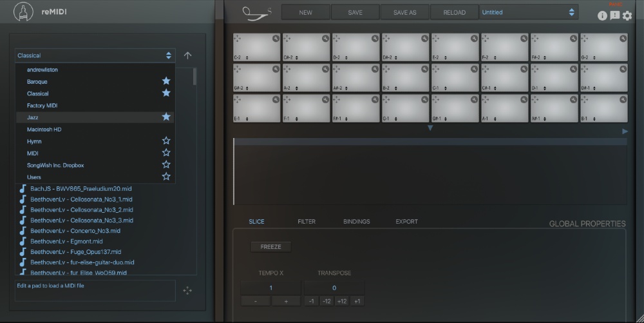Click the edit wrench on the G-2 pad
The image size is (644, 323).
[623, 39]
